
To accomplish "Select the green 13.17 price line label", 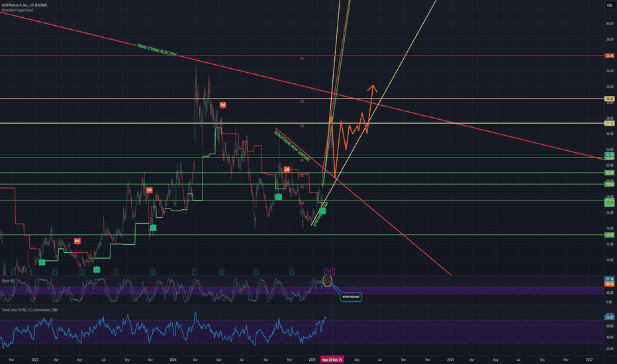I will pyautogui.click(x=610, y=235).
